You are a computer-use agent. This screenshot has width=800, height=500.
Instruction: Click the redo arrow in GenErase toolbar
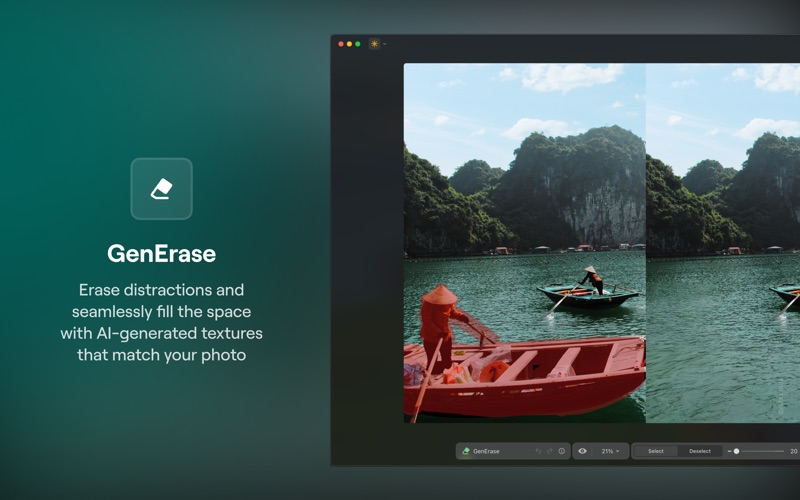pos(549,451)
